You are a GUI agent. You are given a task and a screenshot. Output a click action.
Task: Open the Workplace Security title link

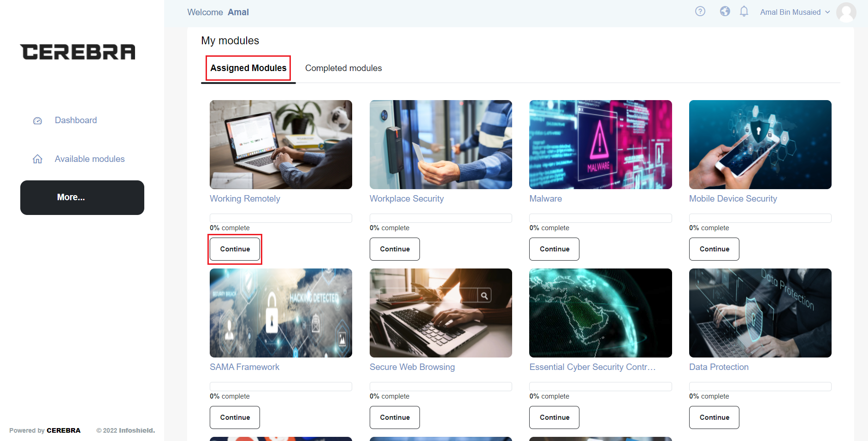[407, 199]
